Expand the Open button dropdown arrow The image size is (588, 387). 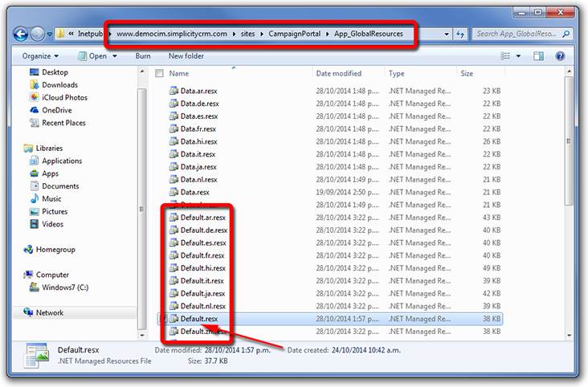115,56
